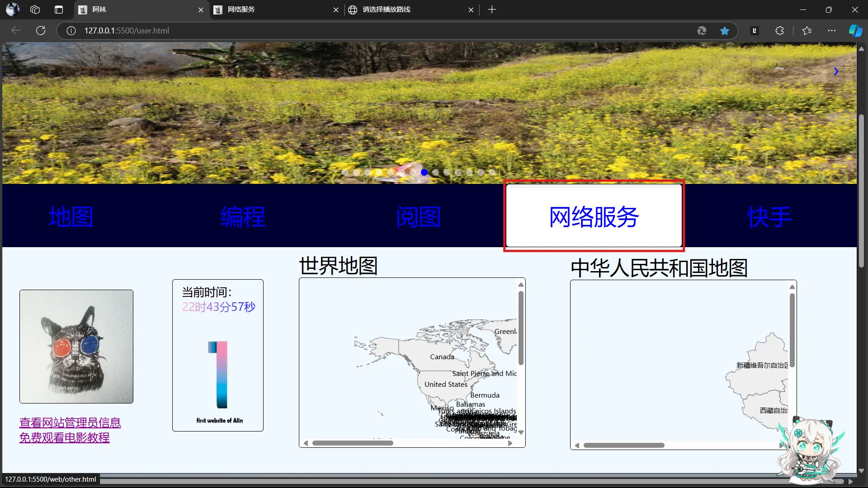Open the tab actions menu icon
The image size is (868, 488).
59,9
